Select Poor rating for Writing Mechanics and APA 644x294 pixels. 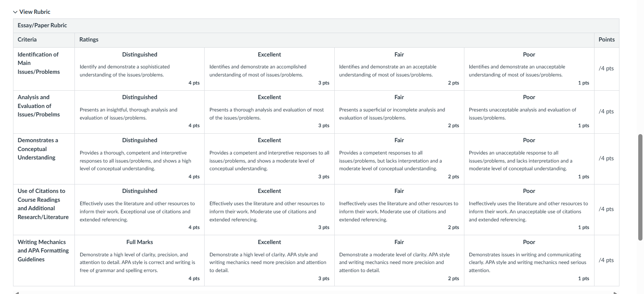pos(529,261)
